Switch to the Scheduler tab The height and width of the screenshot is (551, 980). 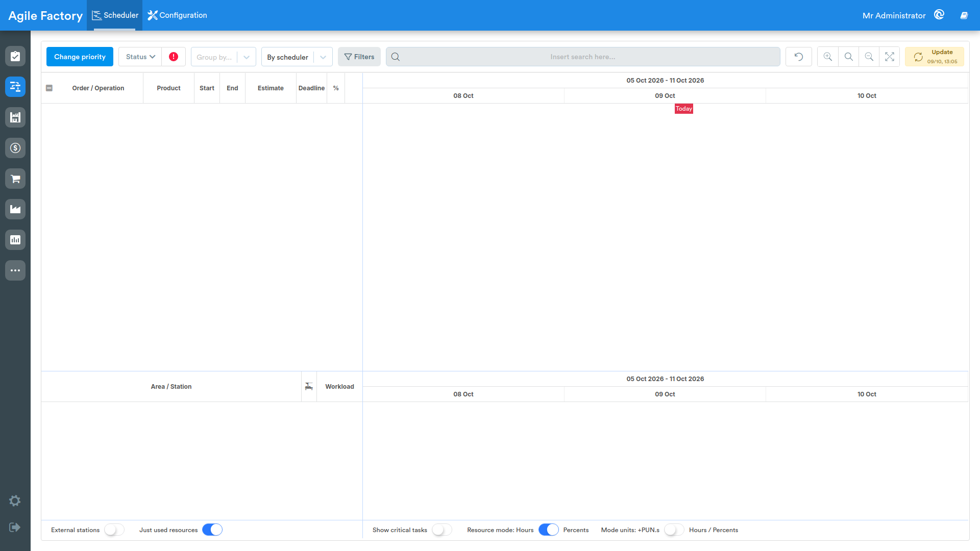[115, 15]
